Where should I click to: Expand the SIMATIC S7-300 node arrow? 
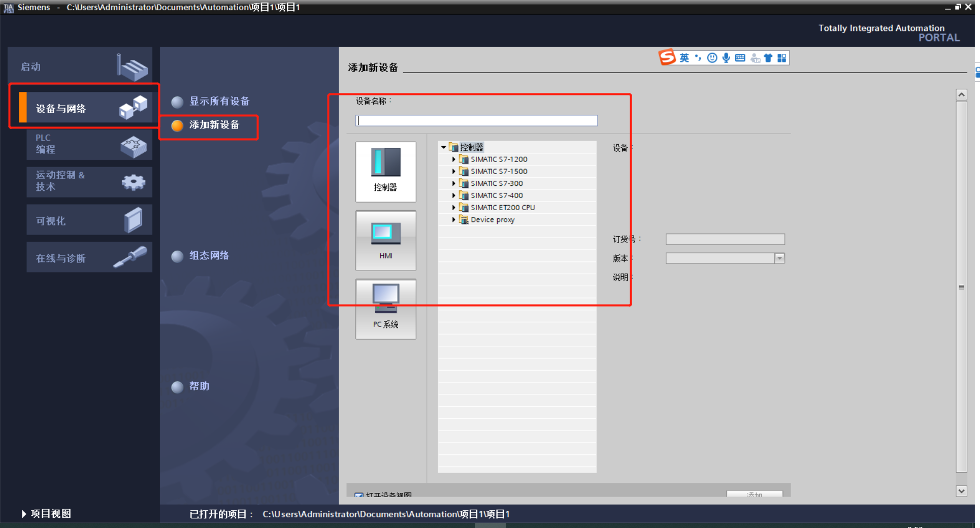pyautogui.click(x=453, y=183)
